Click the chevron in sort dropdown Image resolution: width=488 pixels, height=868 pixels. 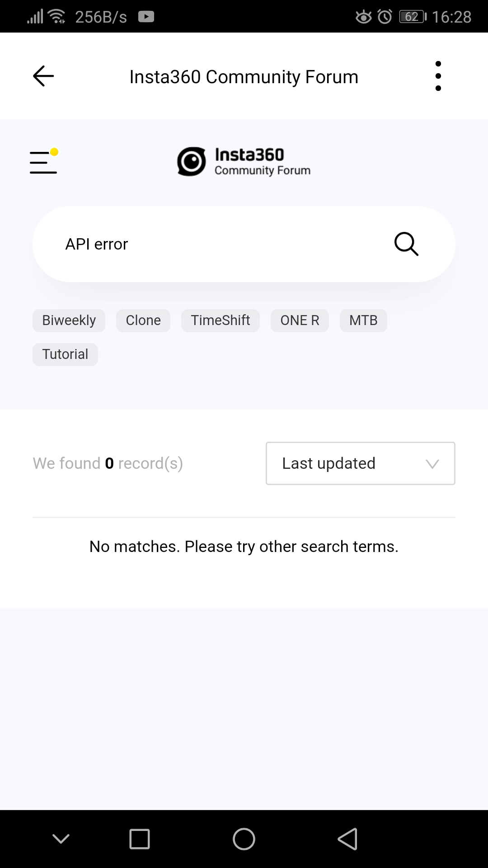point(432,464)
